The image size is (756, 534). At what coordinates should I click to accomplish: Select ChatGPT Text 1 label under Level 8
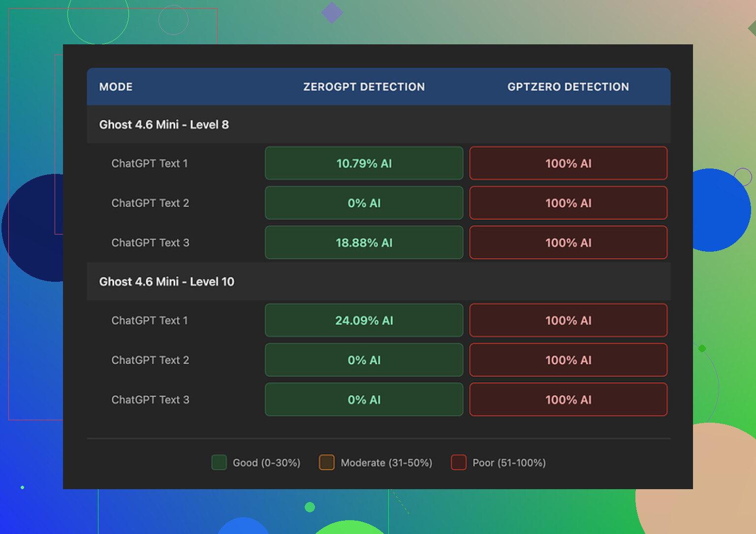150,164
